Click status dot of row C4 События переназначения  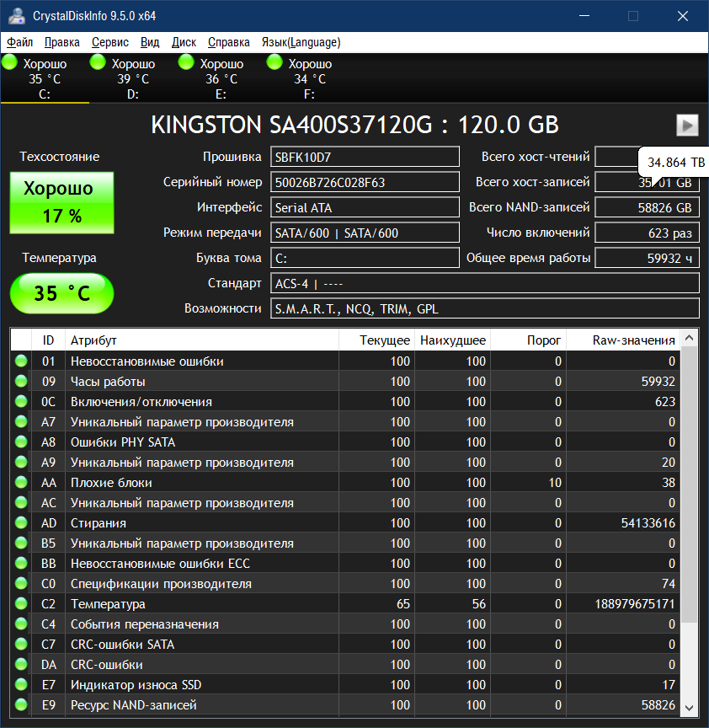coord(21,624)
